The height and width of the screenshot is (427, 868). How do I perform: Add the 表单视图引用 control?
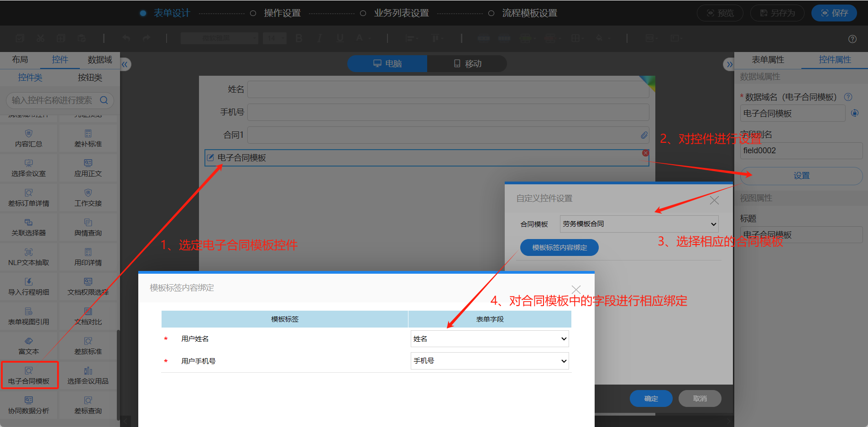coord(29,317)
